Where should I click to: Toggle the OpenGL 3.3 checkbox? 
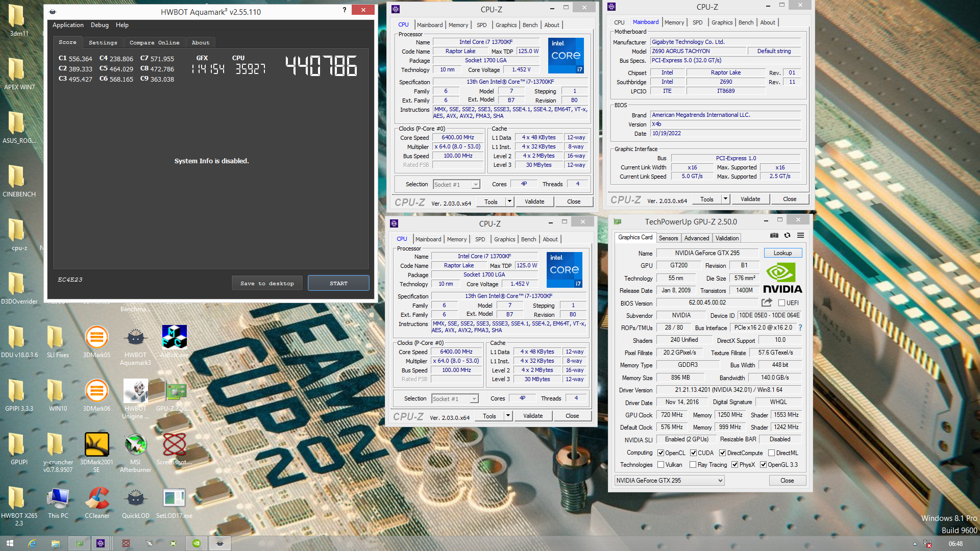coord(763,464)
